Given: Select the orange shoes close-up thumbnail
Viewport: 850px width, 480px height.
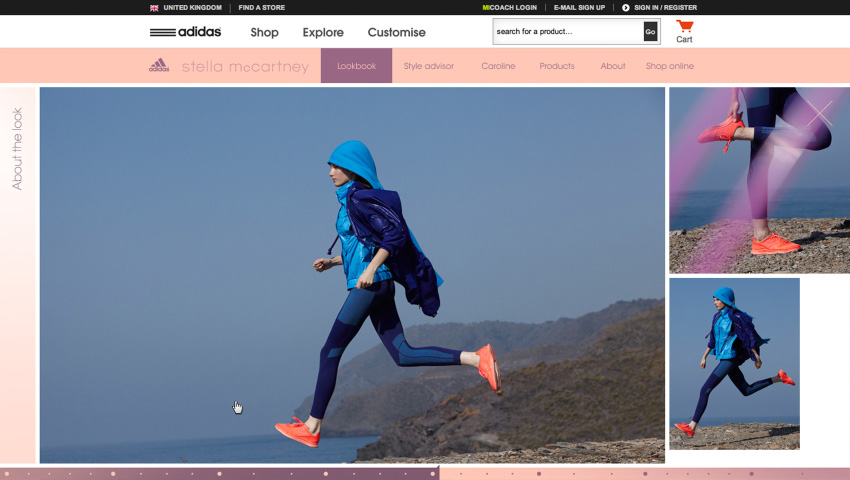Looking at the screenshot, I should click(759, 180).
